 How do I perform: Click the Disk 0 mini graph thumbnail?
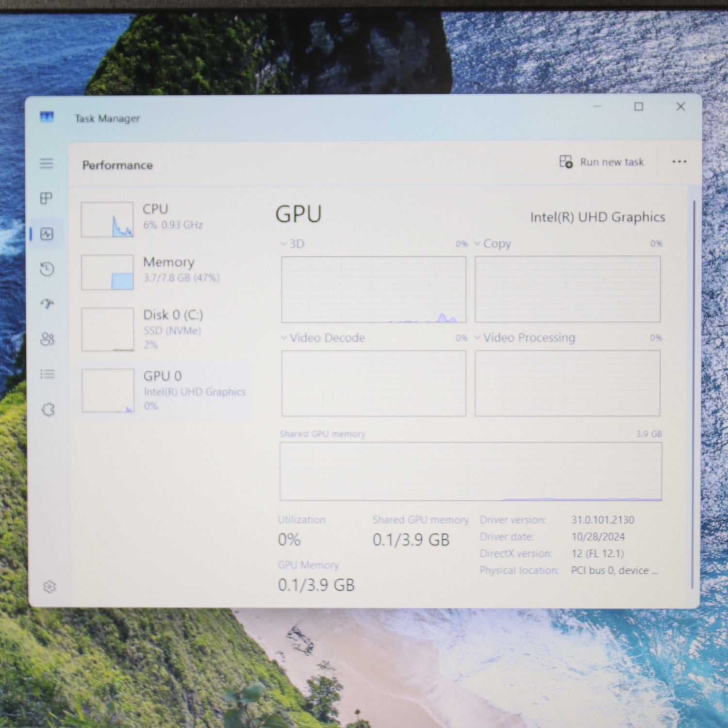108,329
